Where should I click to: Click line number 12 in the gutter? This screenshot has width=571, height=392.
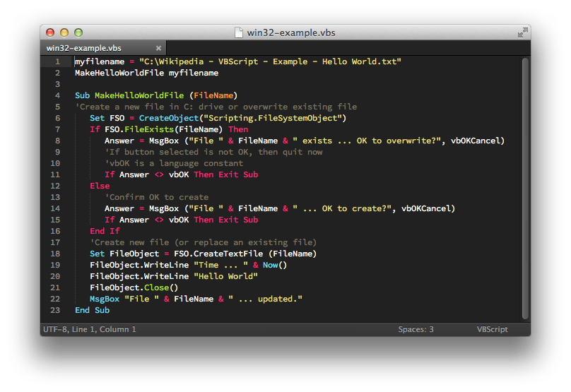(55, 186)
